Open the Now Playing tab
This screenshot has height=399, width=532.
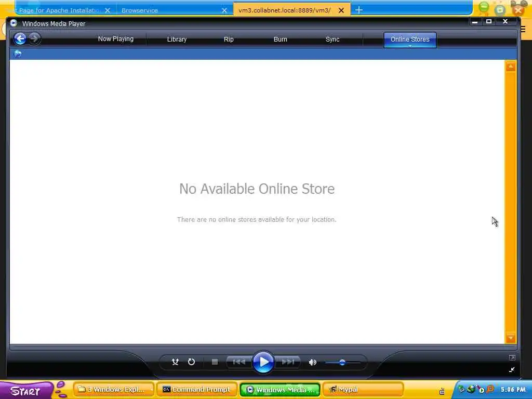[116, 39]
